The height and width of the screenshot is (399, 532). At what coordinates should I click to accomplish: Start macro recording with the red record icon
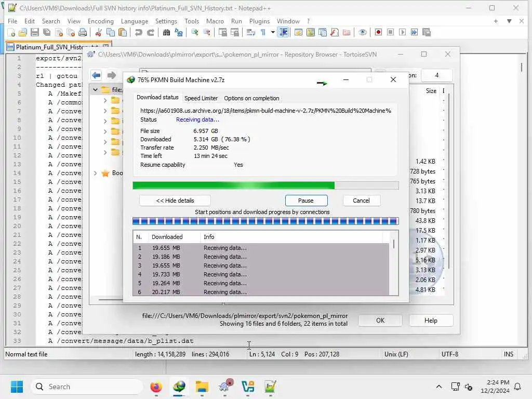click(378, 32)
